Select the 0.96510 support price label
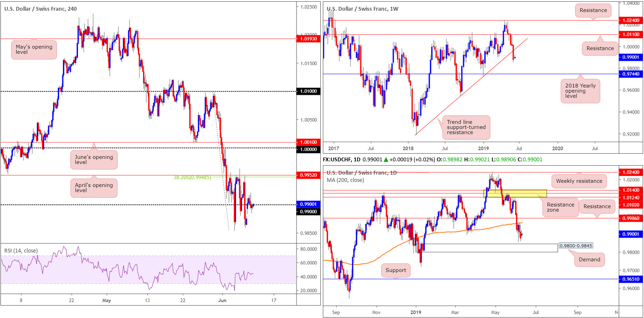This screenshot has width=644, height=318. click(631, 279)
